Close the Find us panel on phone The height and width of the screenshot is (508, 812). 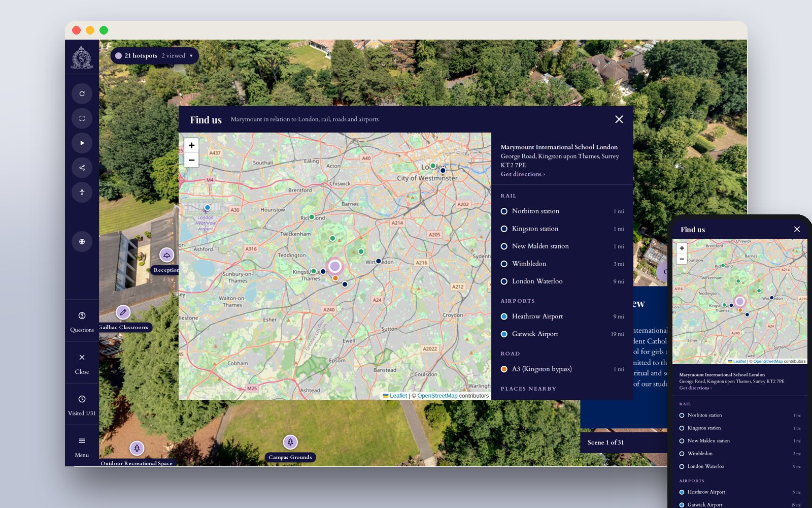click(x=797, y=230)
